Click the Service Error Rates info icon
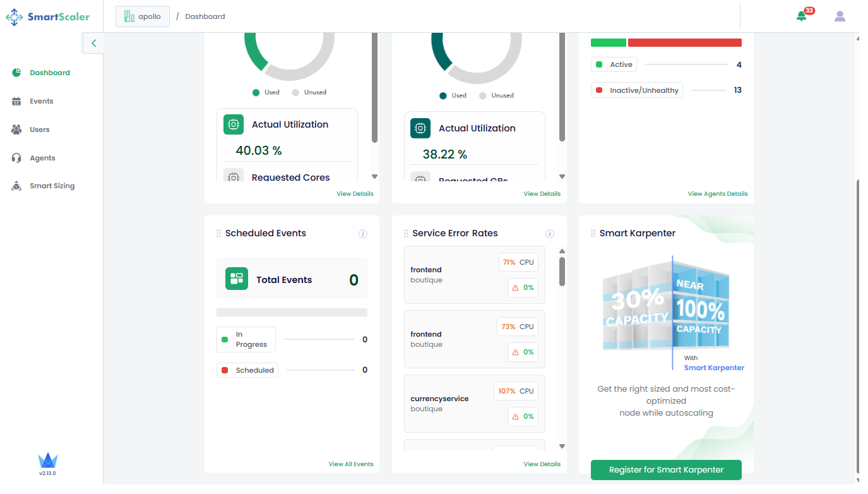Image resolution: width=868 pixels, height=494 pixels. coord(550,234)
